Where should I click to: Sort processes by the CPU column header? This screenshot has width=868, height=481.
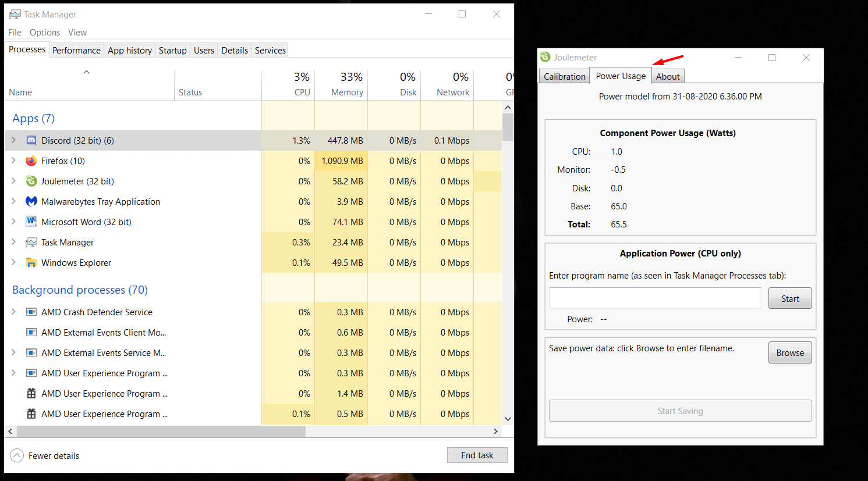[x=288, y=84]
